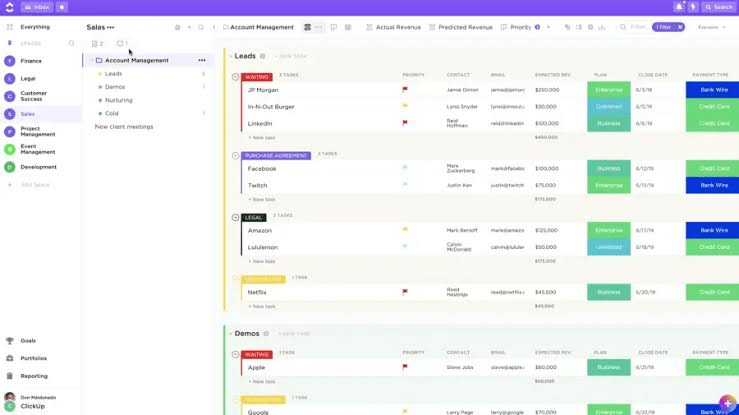Click the view settings gear in the toolbar
The image size is (739, 415).
pyautogui.click(x=591, y=27)
